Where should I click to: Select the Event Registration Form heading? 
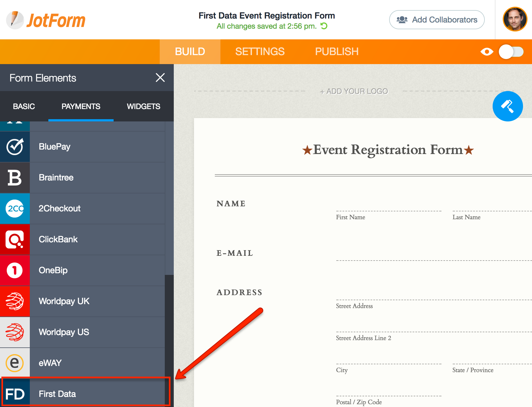pyautogui.click(x=388, y=150)
